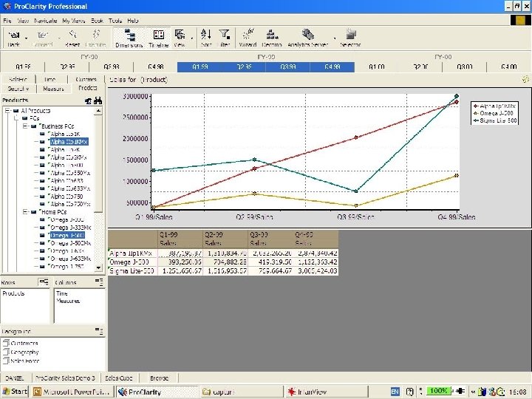Click the Sigma Lite 500 teal legend marker
The height and width of the screenshot is (399, 532).
[x=476, y=120]
